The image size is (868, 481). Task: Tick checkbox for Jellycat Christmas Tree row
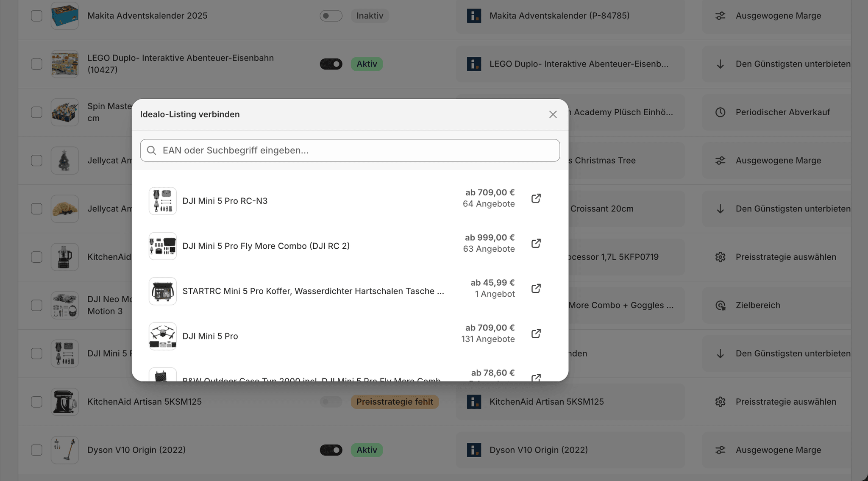36,161
